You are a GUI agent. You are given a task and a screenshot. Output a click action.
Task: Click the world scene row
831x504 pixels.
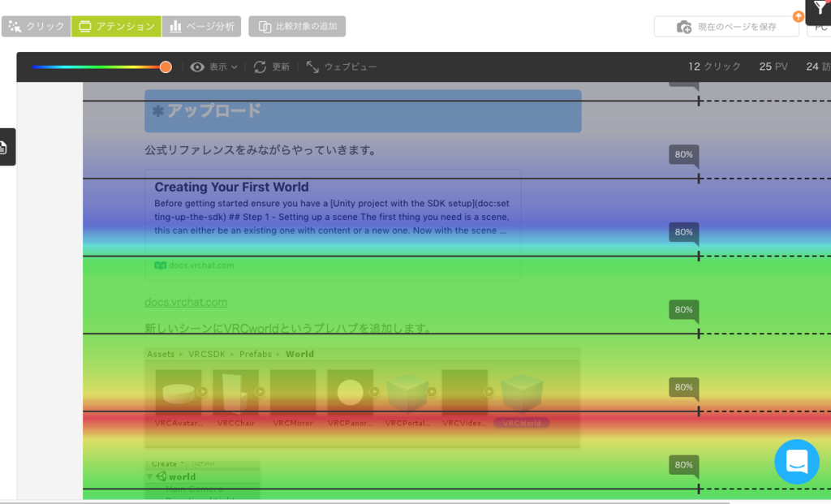click(202, 477)
